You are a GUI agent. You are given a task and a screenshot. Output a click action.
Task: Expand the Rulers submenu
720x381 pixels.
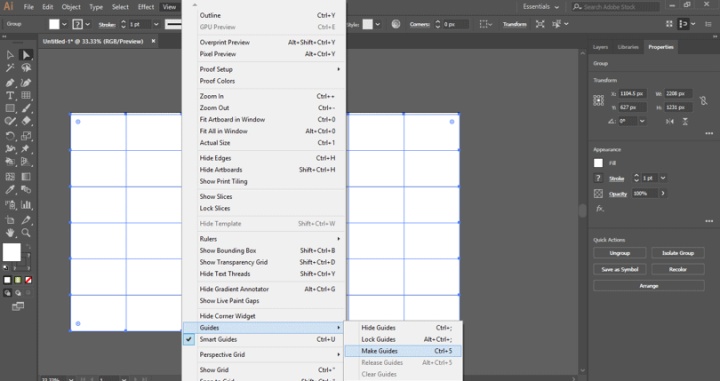tap(264, 239)
